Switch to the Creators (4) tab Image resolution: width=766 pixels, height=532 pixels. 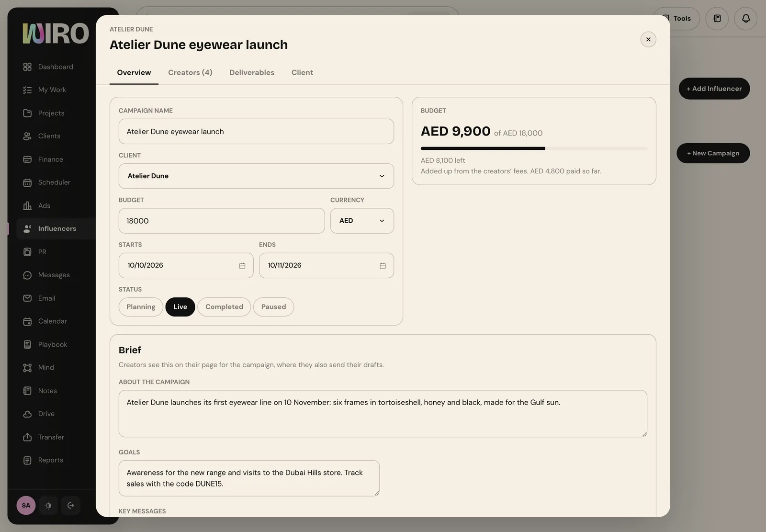190,73
